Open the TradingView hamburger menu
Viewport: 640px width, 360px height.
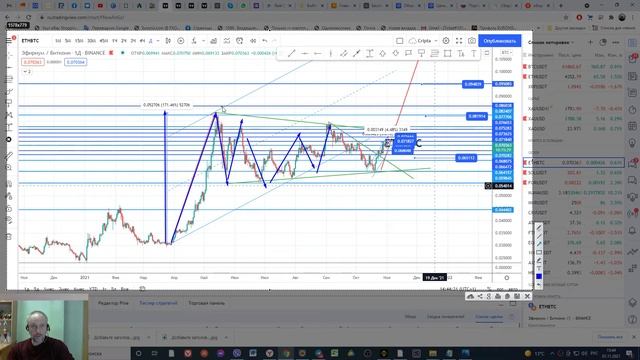9,40
